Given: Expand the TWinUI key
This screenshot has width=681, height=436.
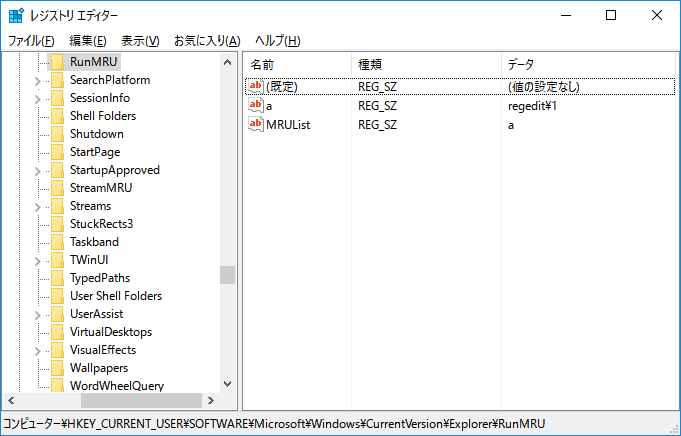Looking at the screenshot, I should (x=37, y=261).
